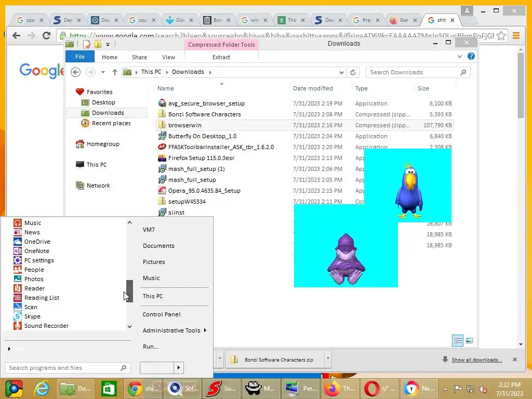The height and width of the screenshot is (399, 532).
Task: Expand the Explorer ribbon chevron
Action: pyautogui.click(x=460, y=56)
